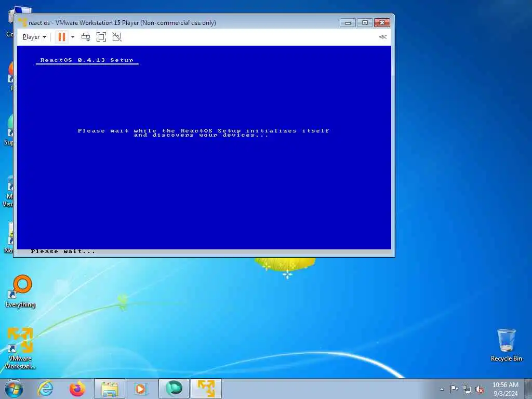532x399 pixels.
Task: Open Windows Explorer from taskbar
Action: (110, 389)
